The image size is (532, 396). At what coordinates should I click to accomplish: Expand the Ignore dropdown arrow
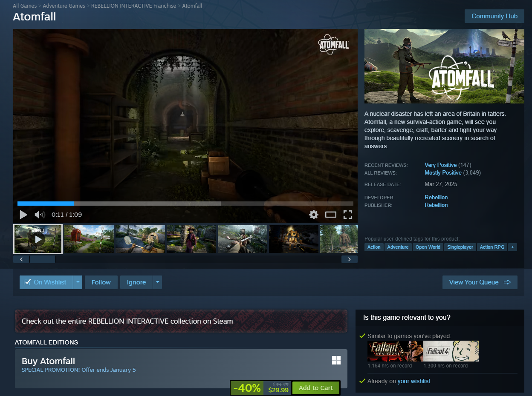pyautogui.click(x=157, y=282)
